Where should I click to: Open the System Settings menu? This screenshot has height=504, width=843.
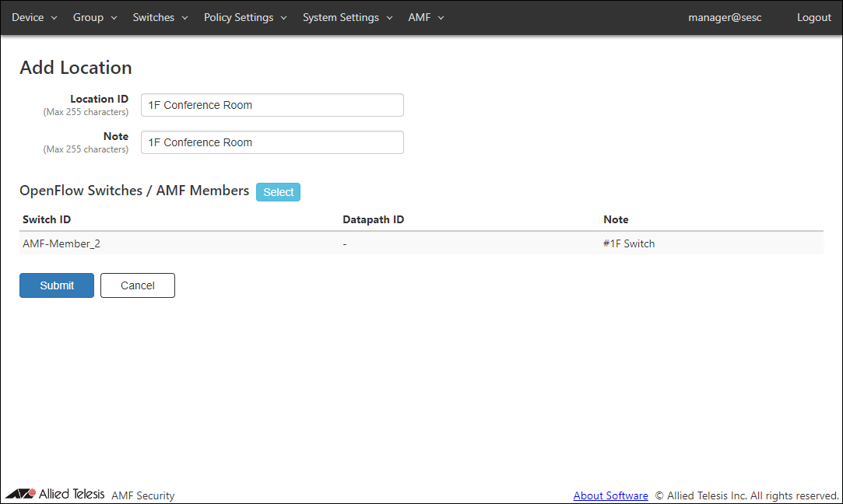pos(347,17)
